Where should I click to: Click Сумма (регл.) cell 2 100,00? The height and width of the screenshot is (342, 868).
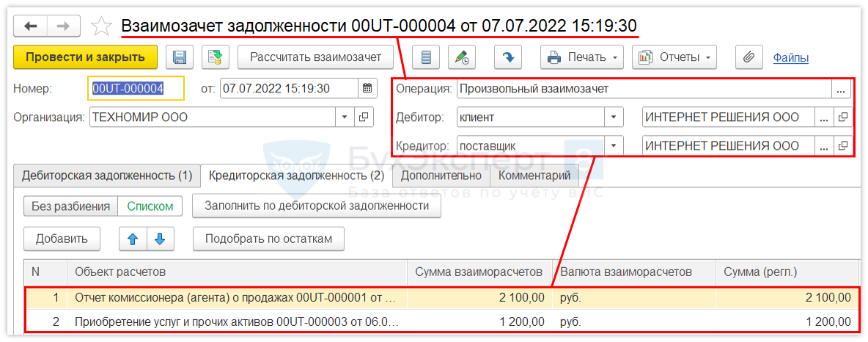[x=786, y=298]
